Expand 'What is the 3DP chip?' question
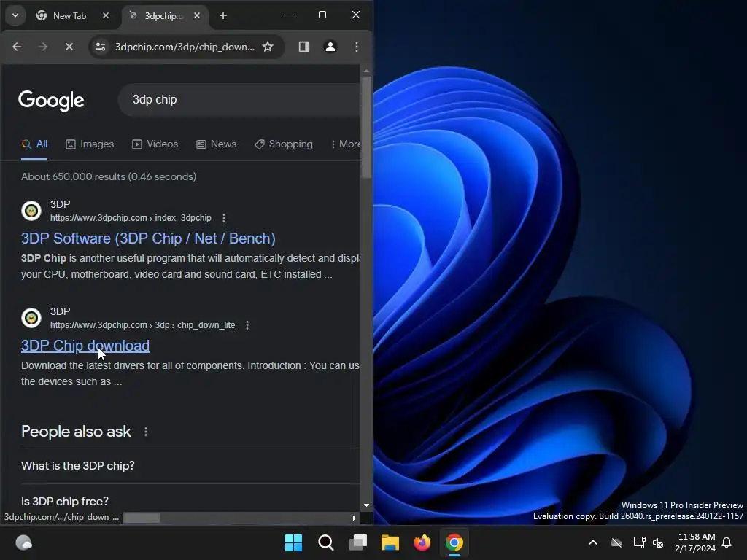This screenshot has width=747, height=560. pos(190,466)
